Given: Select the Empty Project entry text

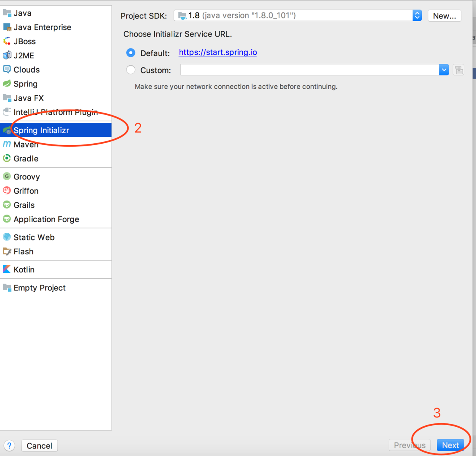Looking at the screenshot, I should 40,288.
